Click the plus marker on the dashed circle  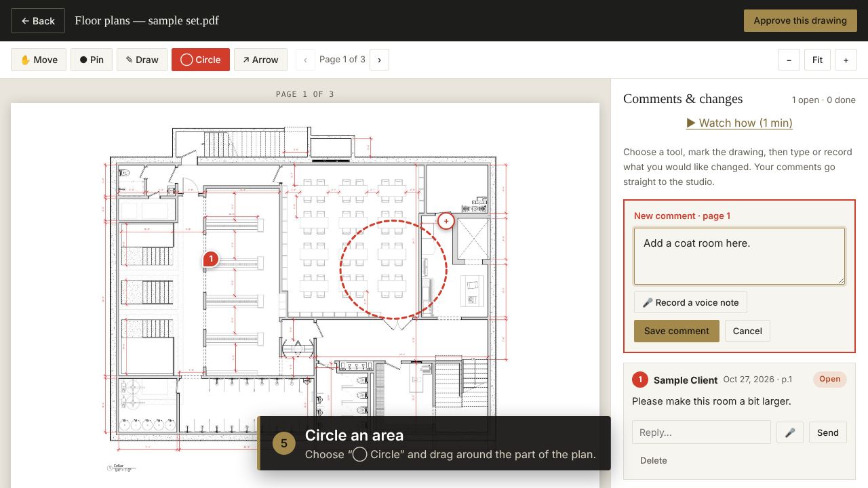click(x=446, y=221)
